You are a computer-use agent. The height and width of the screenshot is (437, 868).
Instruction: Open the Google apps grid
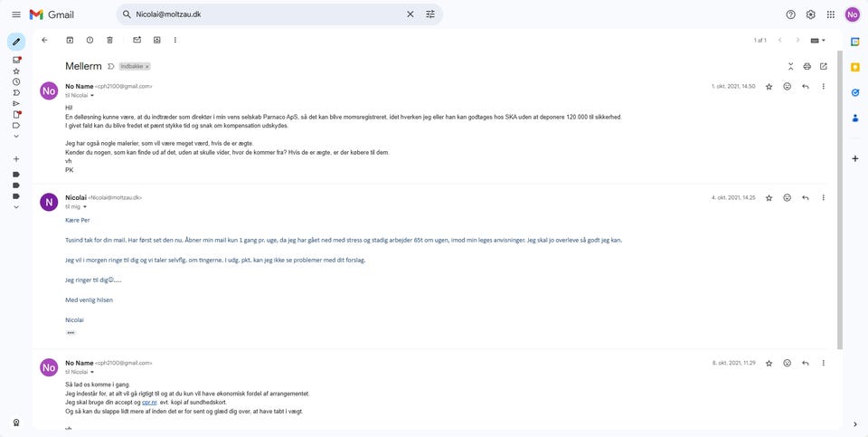830,14
